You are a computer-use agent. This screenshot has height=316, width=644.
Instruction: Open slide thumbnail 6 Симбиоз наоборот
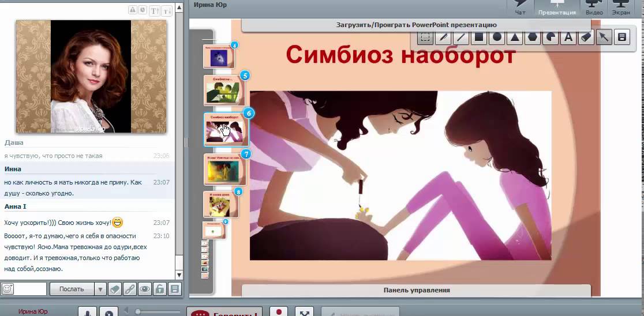pyautogui.click(x=226, y=129)
